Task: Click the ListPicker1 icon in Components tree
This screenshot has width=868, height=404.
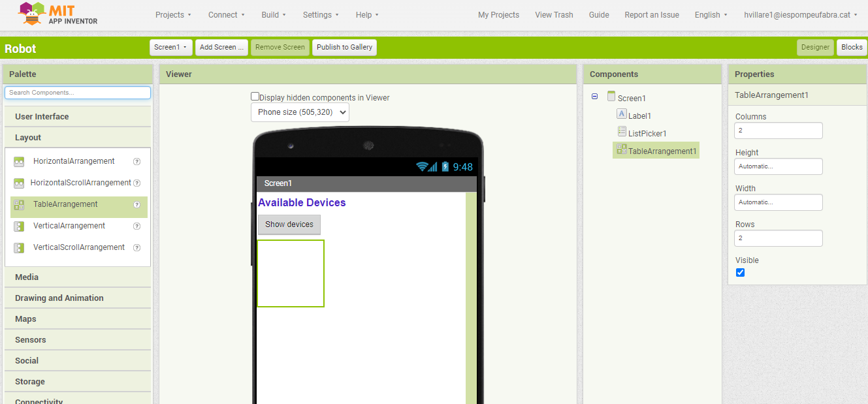Action: pyautogui.click(x=622, y=132)
